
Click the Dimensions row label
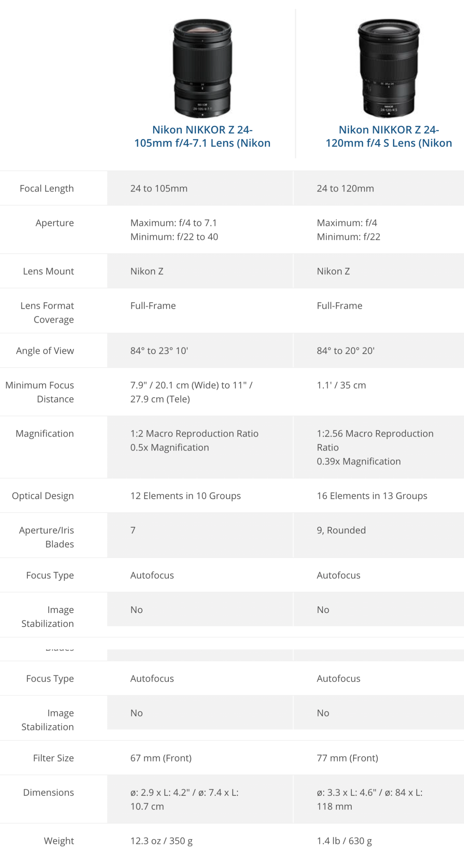click(x=48, y=792)
